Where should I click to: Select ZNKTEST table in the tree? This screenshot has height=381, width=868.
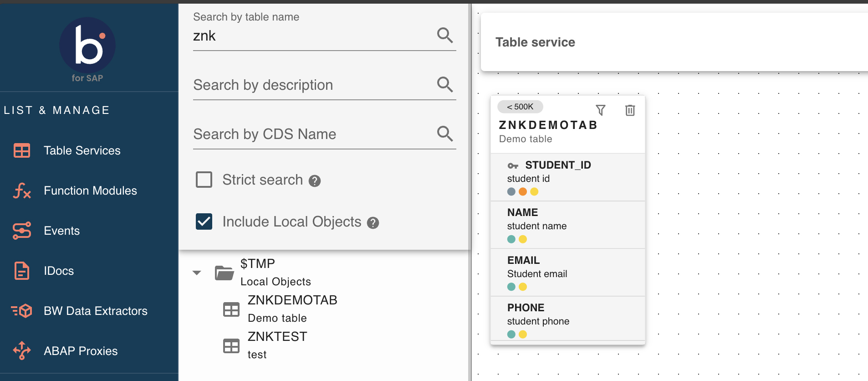point(277,337)
